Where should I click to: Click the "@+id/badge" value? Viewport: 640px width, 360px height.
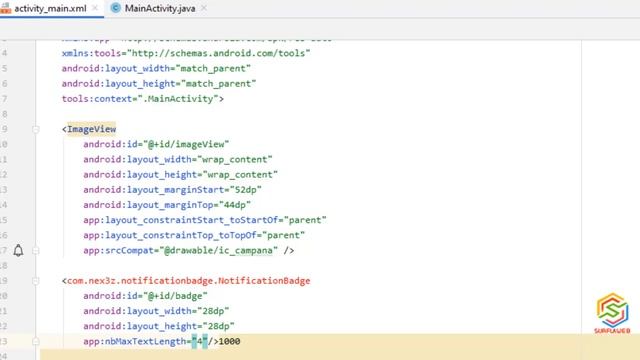coord(176,296)
